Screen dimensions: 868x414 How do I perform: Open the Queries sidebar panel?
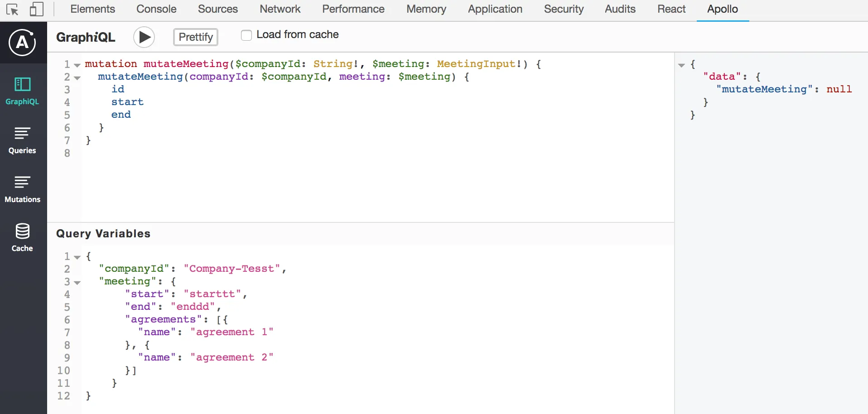pyautogui.click(x=22, y=140)
